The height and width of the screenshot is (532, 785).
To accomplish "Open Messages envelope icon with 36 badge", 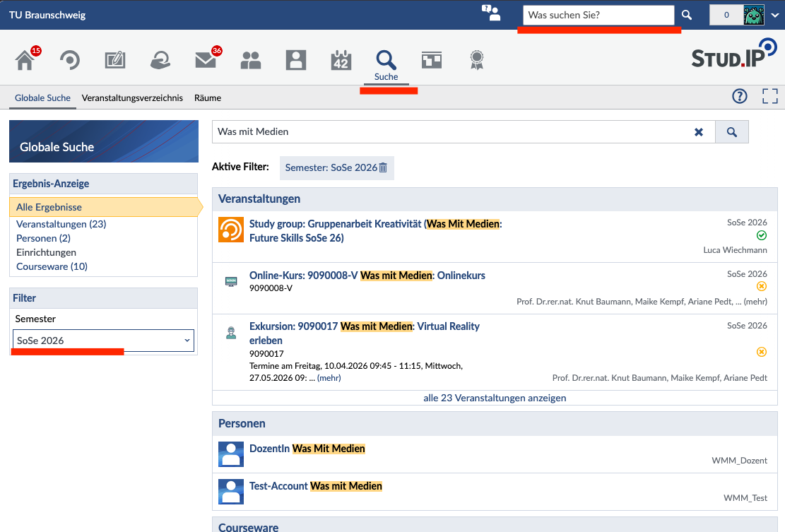I will coord(206,60).
